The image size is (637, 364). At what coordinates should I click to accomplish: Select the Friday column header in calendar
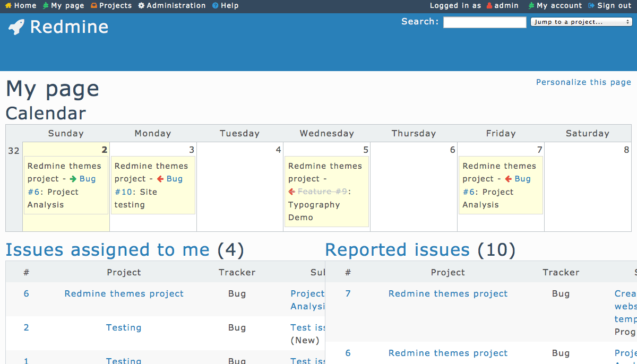pyautogui.click(x=501, y=133)
